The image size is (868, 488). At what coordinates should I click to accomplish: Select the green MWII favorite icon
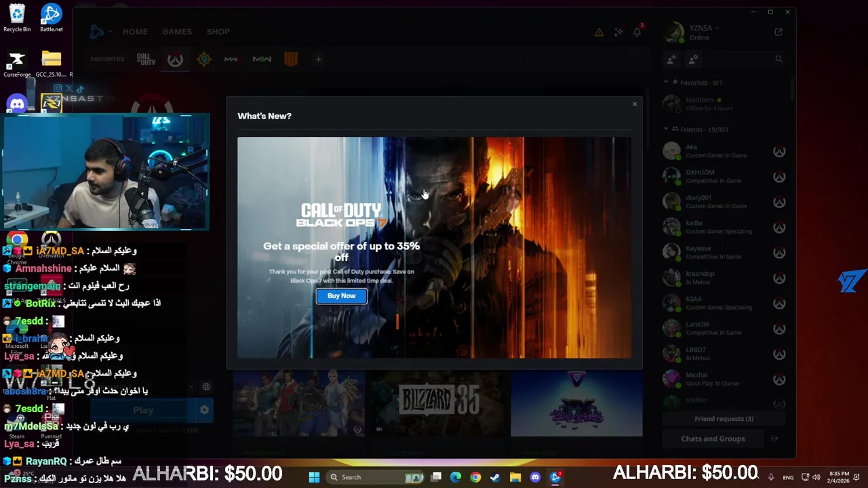pos(261,59)
